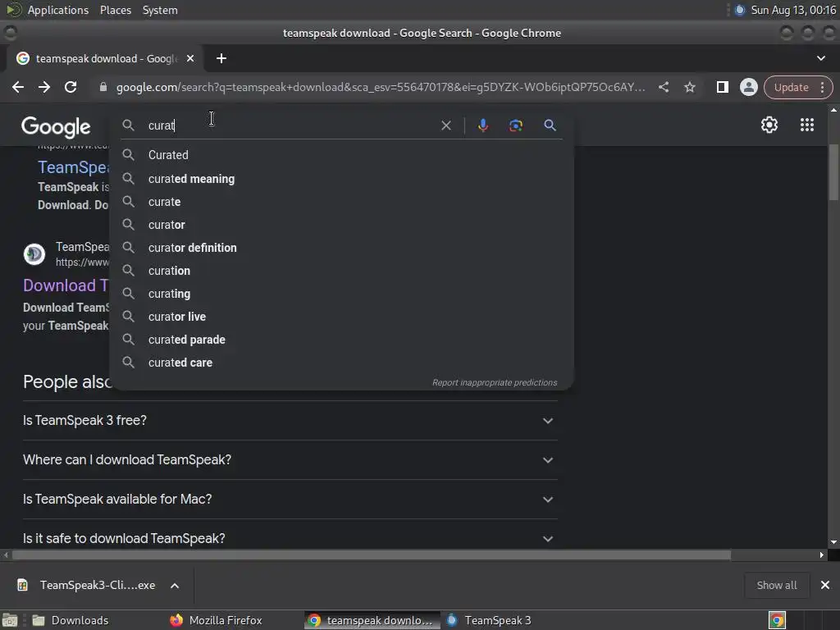Choose the 'curated parade' suggestion
The image size is (840, 630).
[341, 340]
